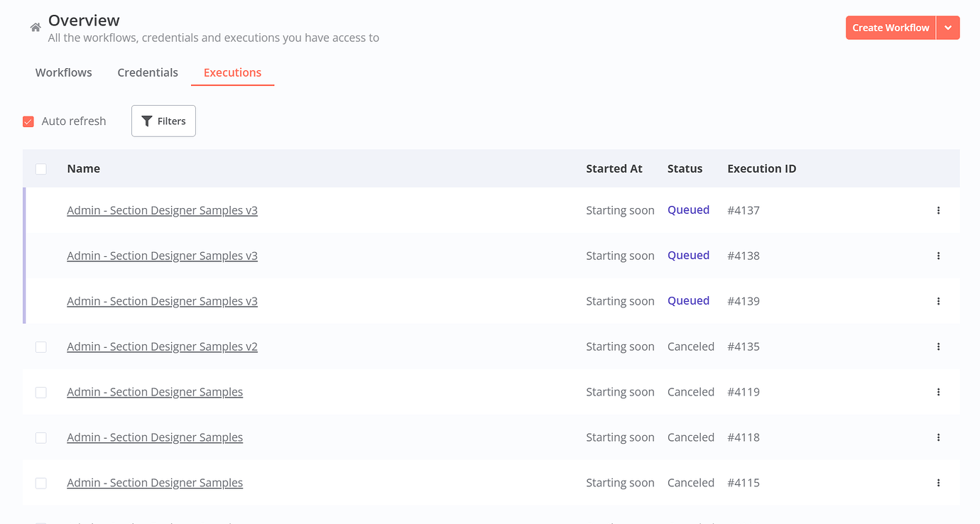
Task: Switch to the Workflows tab
Action: [63, 72]
